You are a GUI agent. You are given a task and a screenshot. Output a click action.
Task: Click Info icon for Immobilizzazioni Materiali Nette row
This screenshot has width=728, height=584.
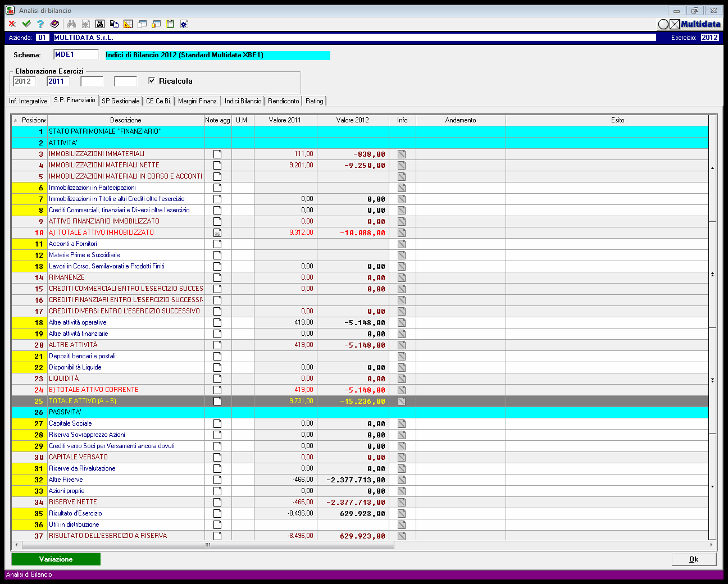tap(402, 165)
